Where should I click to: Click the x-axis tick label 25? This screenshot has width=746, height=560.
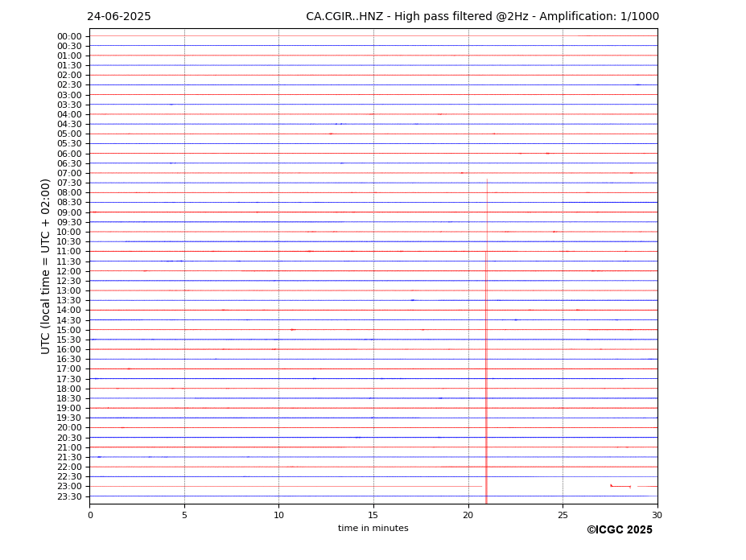(563, 515)
